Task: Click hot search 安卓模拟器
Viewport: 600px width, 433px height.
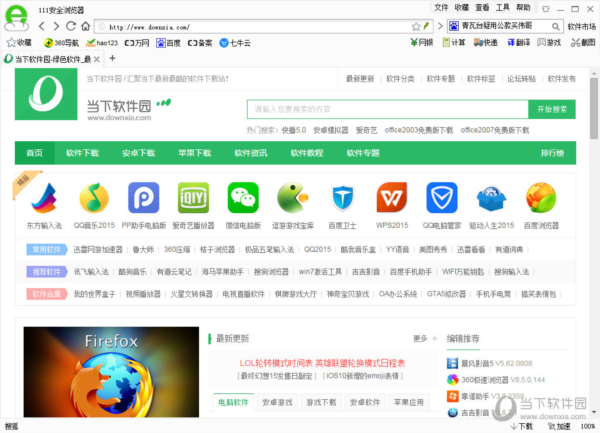Action: [331, 130]
